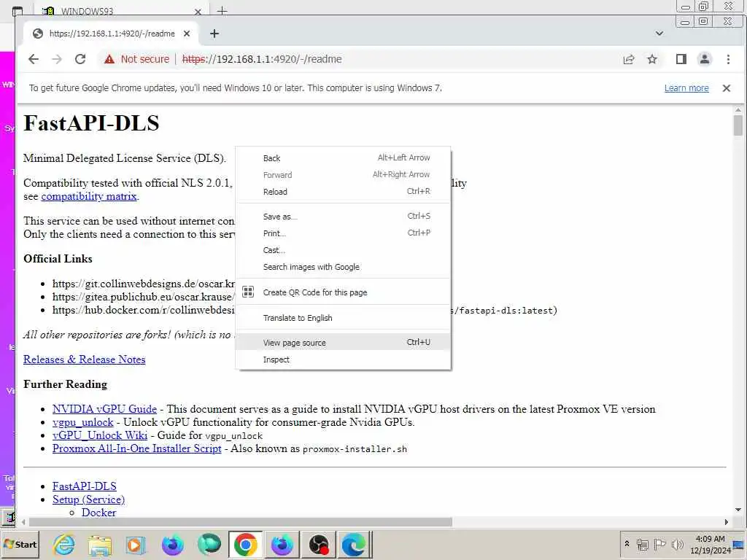The width and height of the screenshot is (747, 560).
Task: Select Forward in the context menu
Action: (x=344, y=175)
